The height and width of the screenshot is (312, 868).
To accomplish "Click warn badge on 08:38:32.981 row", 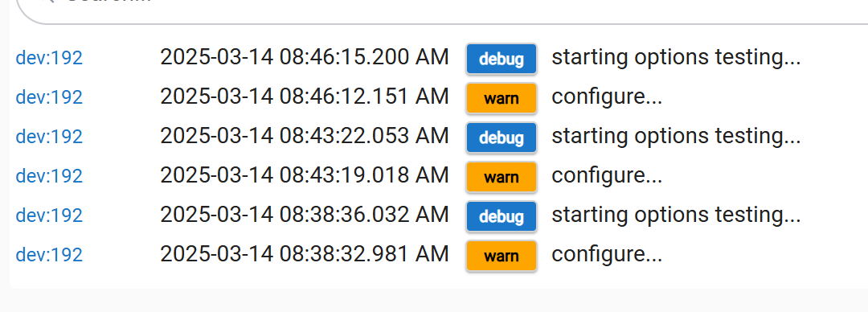I will (x=502, y=256).
